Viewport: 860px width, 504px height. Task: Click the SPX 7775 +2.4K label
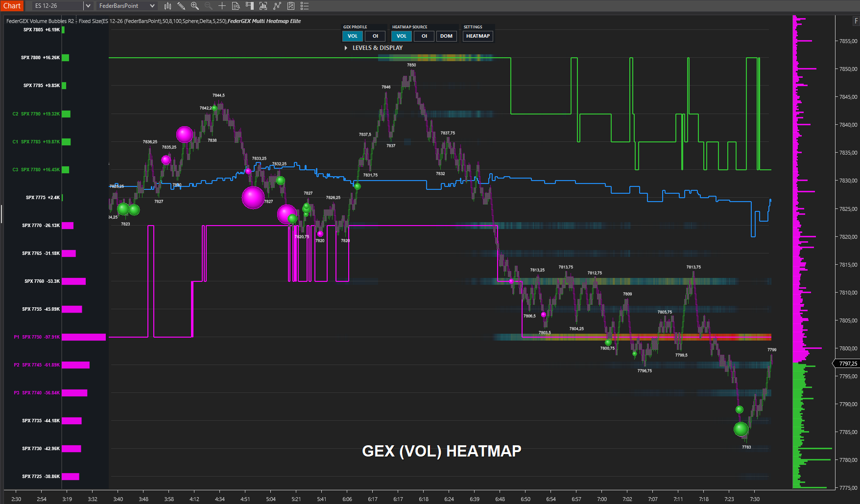pos(43,198)
